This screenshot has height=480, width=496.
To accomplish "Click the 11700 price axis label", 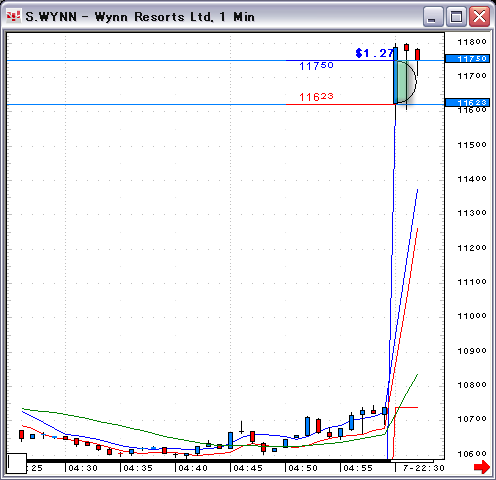I will click(x=472, y=76).
